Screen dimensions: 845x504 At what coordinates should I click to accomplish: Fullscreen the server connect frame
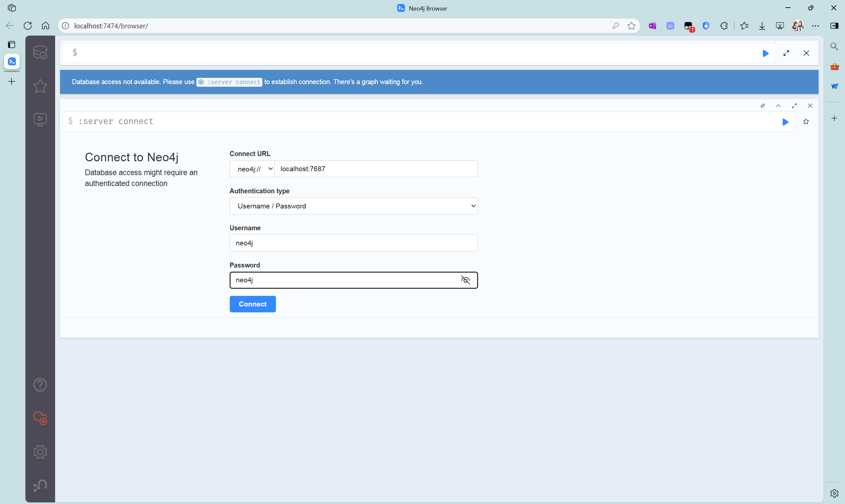coord(794,106)
